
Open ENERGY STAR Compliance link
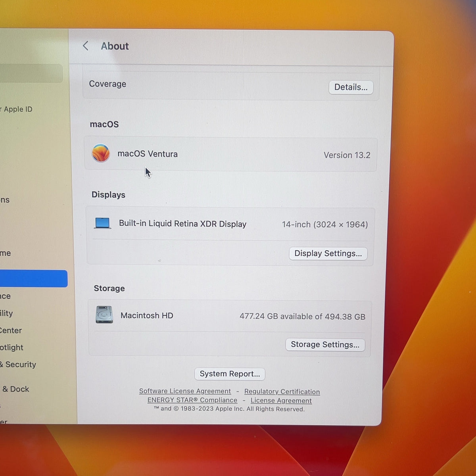tap(192, 400)
